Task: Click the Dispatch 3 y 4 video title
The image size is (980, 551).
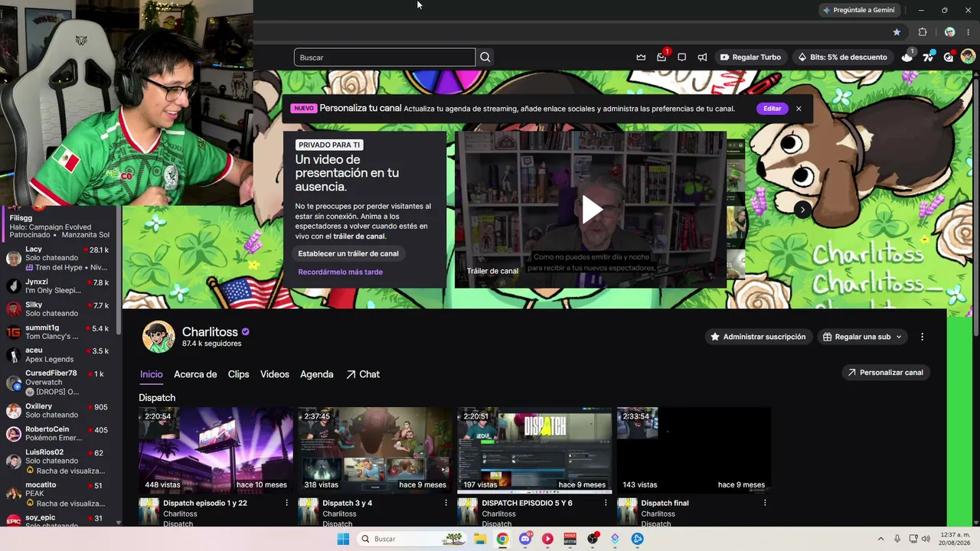Action: point(348,503)
